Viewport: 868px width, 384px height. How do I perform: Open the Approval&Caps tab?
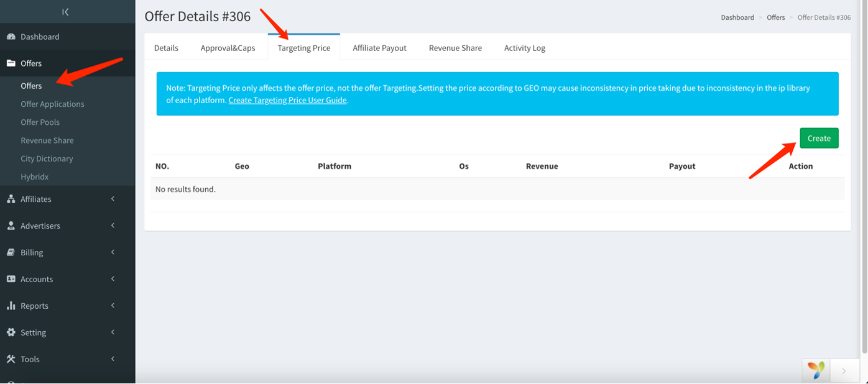(x=228, y=48)
